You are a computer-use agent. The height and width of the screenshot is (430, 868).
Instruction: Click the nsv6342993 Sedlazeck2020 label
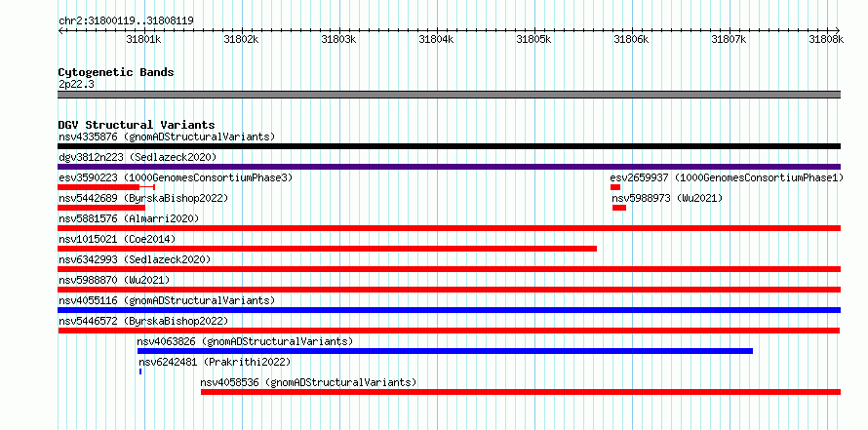[135, 259]
